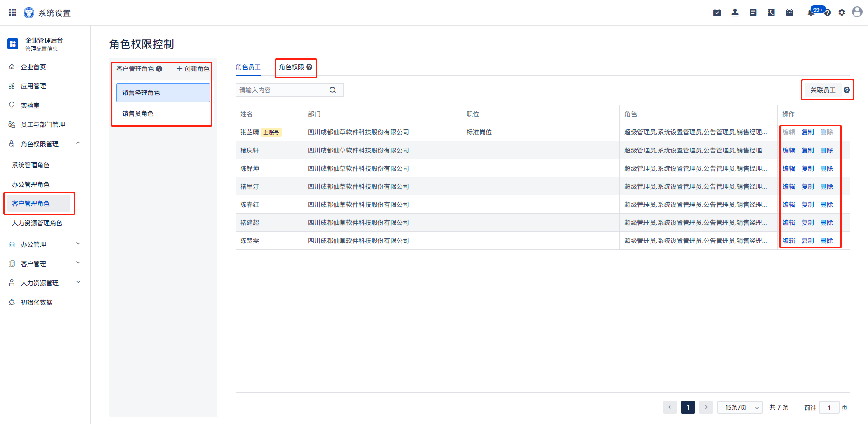Click the briefcase icon beside 办公管理
Screen dimensions: 868x424
(x=12, y=244)
